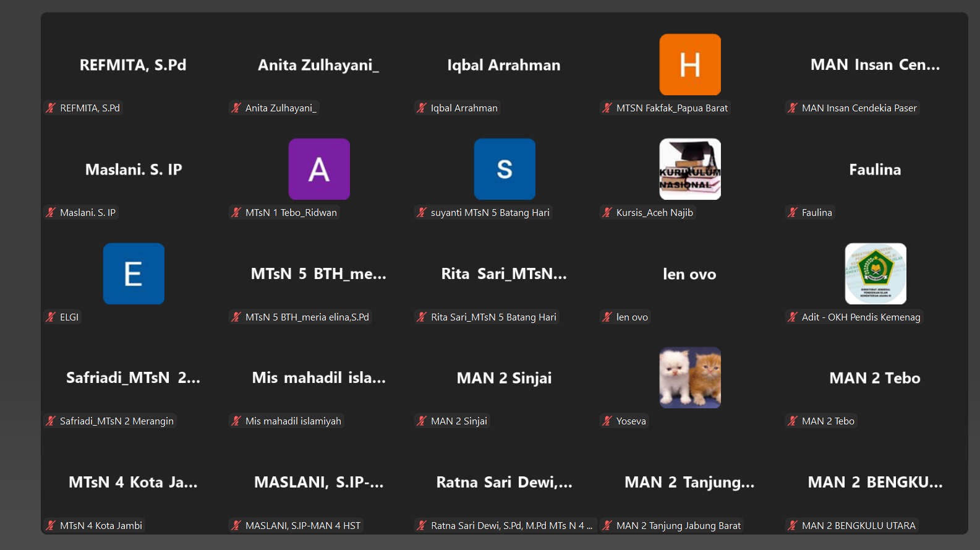Click the Iqbal Arrahman name label
Viewport: 980px width, 550px height.
[464, 108]
